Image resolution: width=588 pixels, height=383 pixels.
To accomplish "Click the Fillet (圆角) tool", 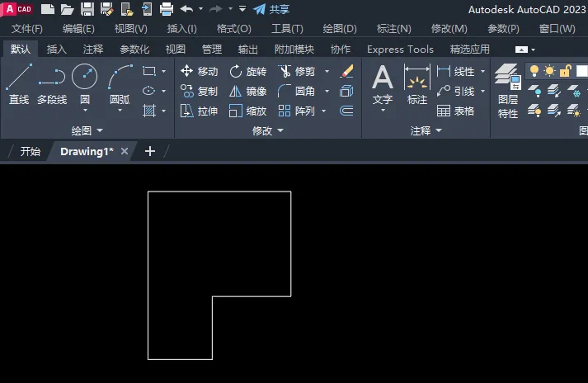I will (296, 91).
